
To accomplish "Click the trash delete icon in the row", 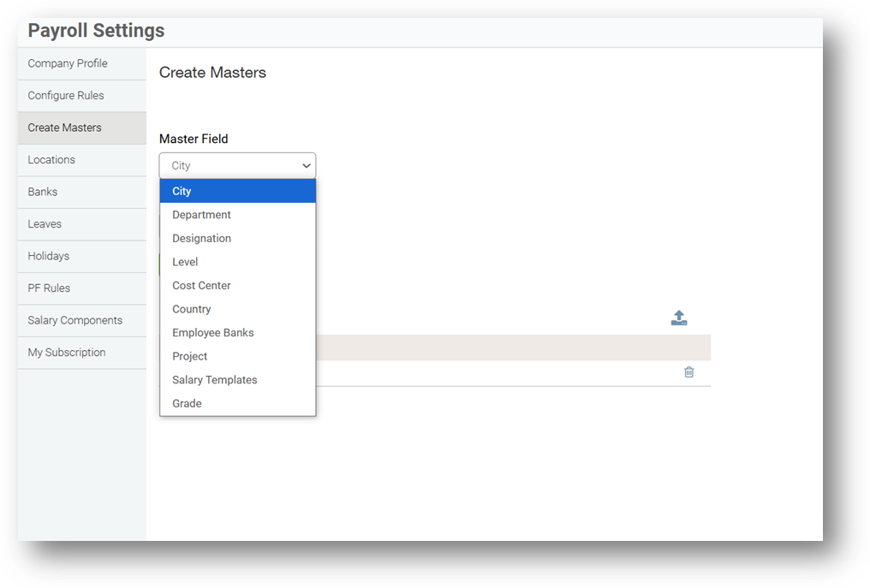I will point(688,372).
